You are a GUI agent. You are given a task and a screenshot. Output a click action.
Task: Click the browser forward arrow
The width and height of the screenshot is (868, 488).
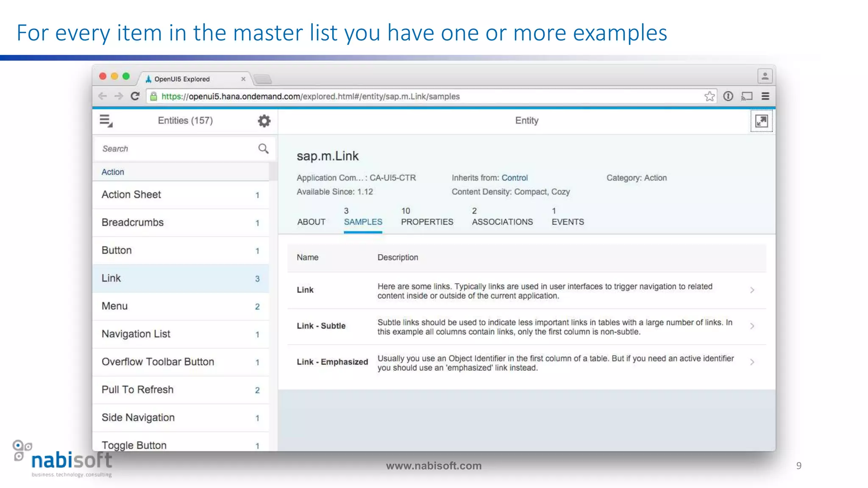tap(119, 96)
